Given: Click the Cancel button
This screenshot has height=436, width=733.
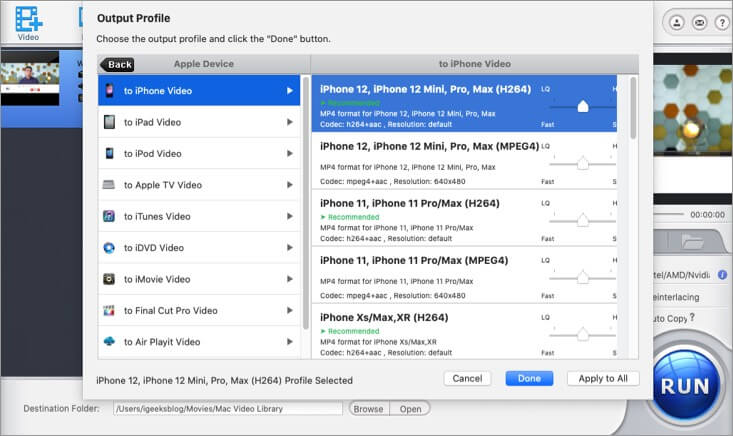Looking at the screenshot, I should pyautogui.click(x=467, y=378).
